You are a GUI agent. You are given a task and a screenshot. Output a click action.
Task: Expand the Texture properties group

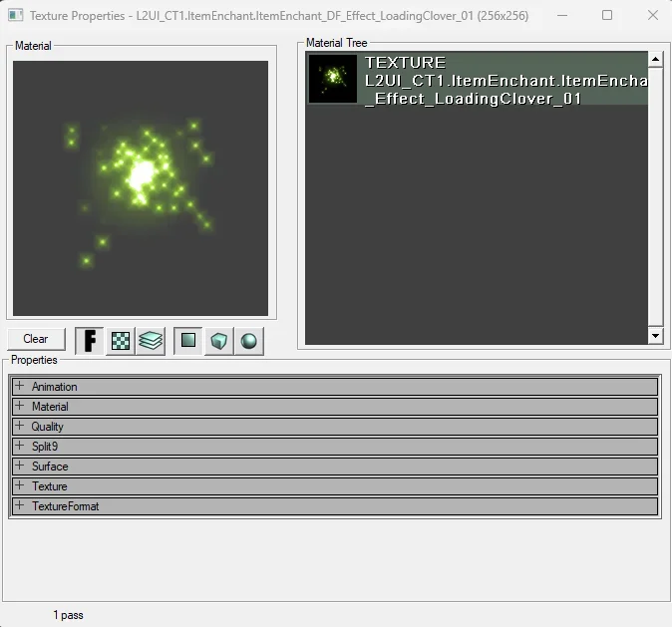pyautogui.click(x=19, y=485)
